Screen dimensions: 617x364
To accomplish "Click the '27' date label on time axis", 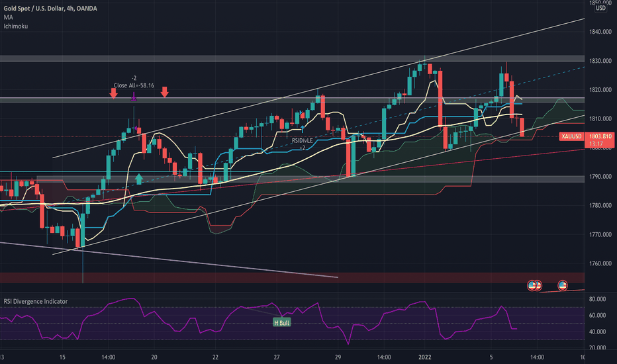I will tap(277, 357).
